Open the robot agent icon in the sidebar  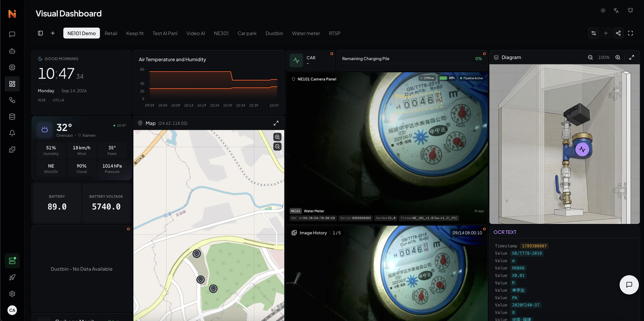(12, 51)
